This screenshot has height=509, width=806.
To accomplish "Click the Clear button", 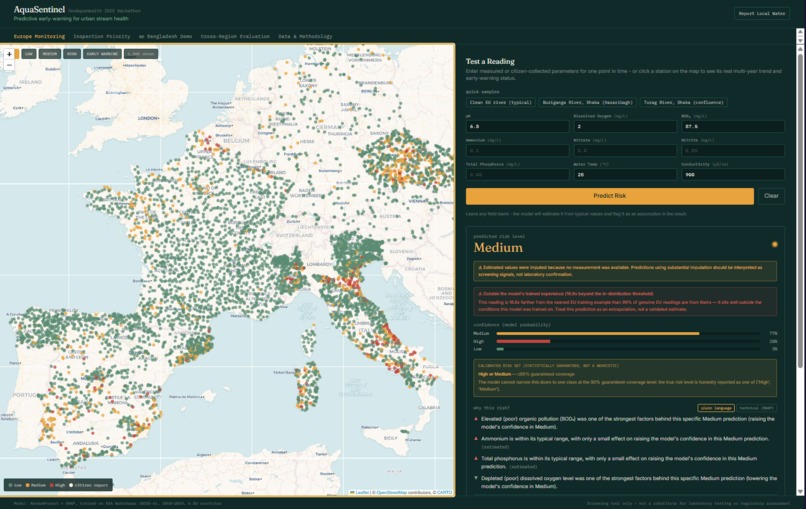I will 771,196.
